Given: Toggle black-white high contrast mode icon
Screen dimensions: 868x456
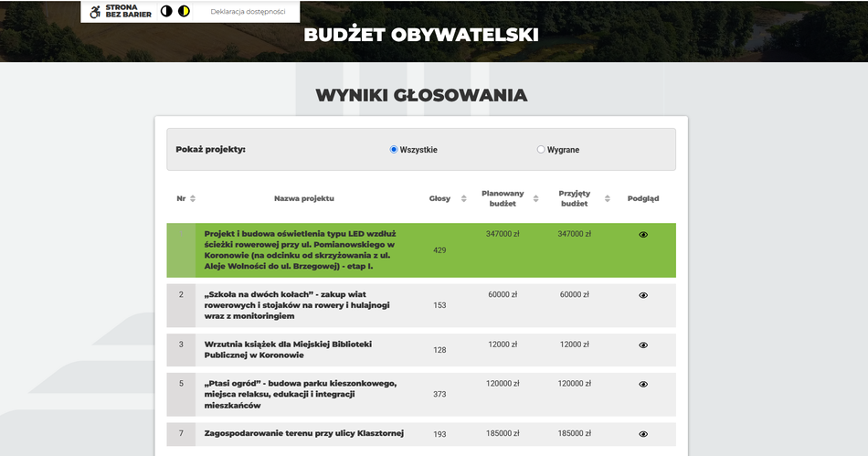Looking at the screenshot, I should point(166,12).
